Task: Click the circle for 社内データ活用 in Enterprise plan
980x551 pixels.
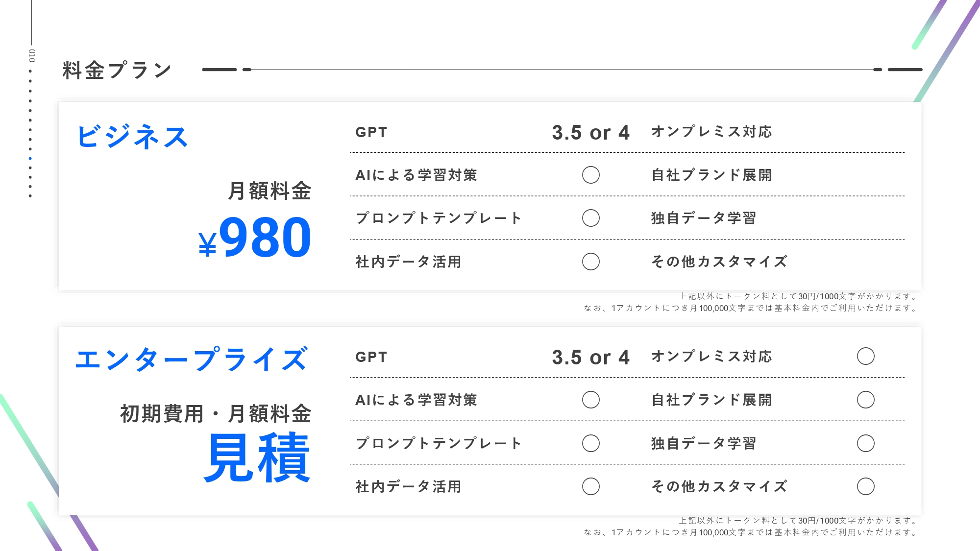Action: 590,486
